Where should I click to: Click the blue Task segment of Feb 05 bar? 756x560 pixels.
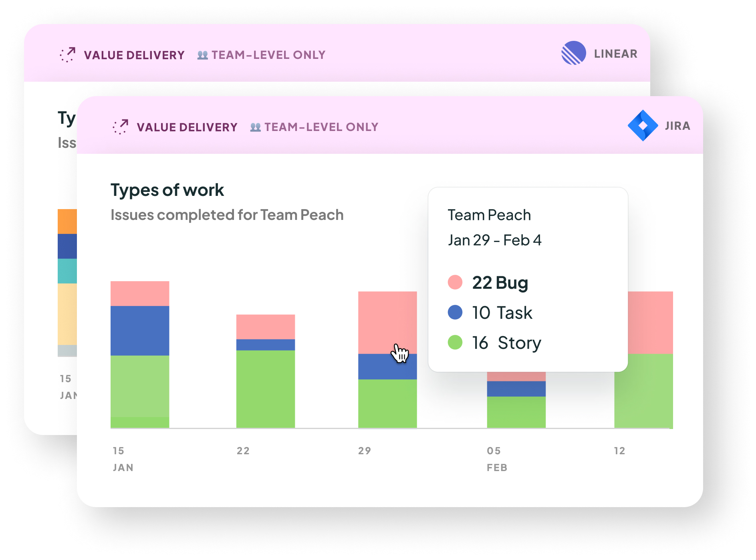click(x=516, y=389)
